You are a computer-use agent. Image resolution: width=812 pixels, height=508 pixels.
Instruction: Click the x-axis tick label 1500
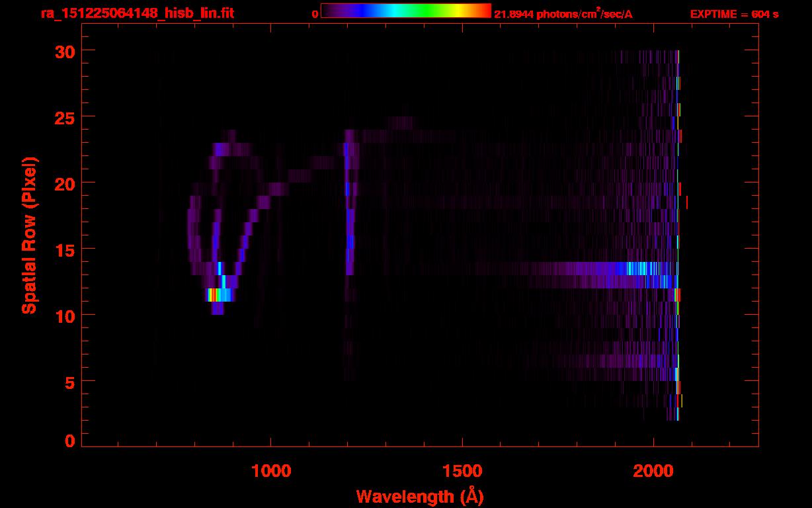point(462,470)
